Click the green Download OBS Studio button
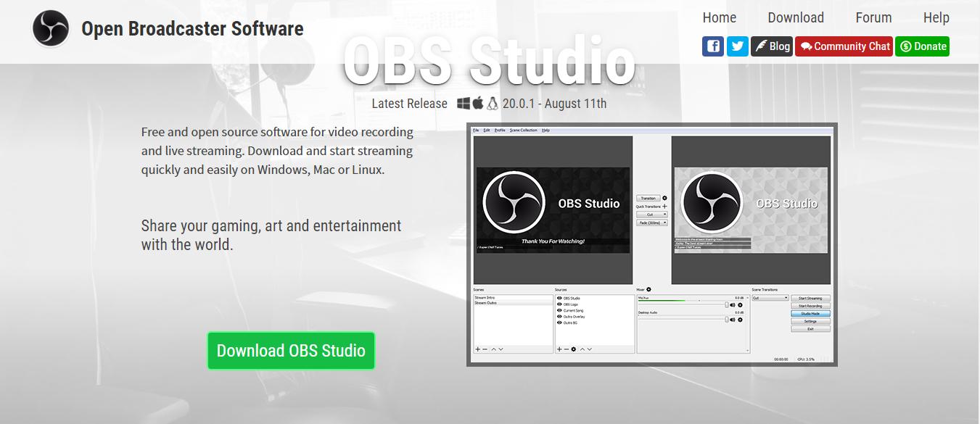Viewport: 980px width, 424px height. coord(291,351)
